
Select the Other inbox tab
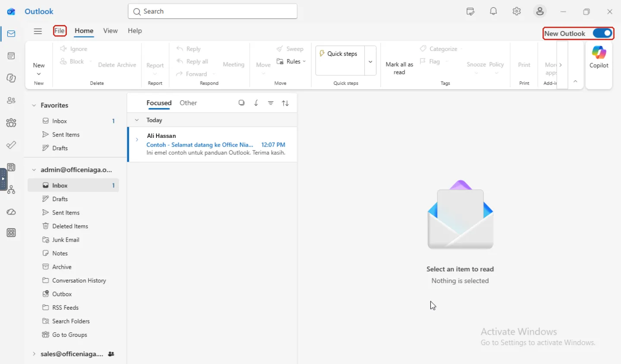(188, 103)
